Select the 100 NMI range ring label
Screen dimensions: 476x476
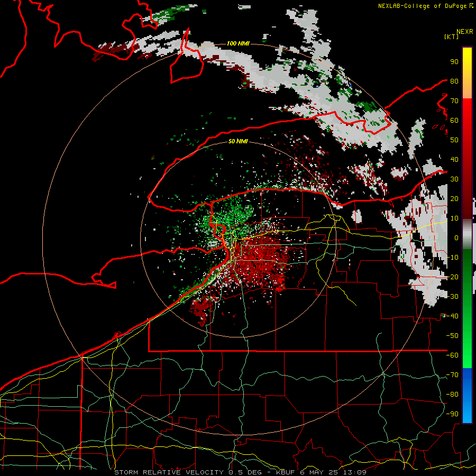238,43
